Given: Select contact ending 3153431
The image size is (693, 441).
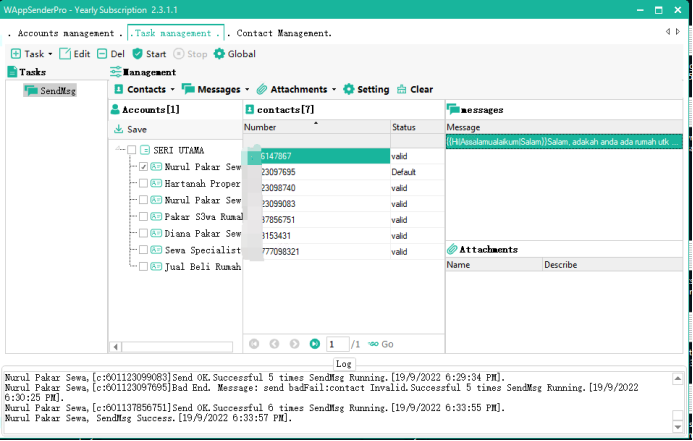Looking at the screenshot, I should tap(316, 236).
